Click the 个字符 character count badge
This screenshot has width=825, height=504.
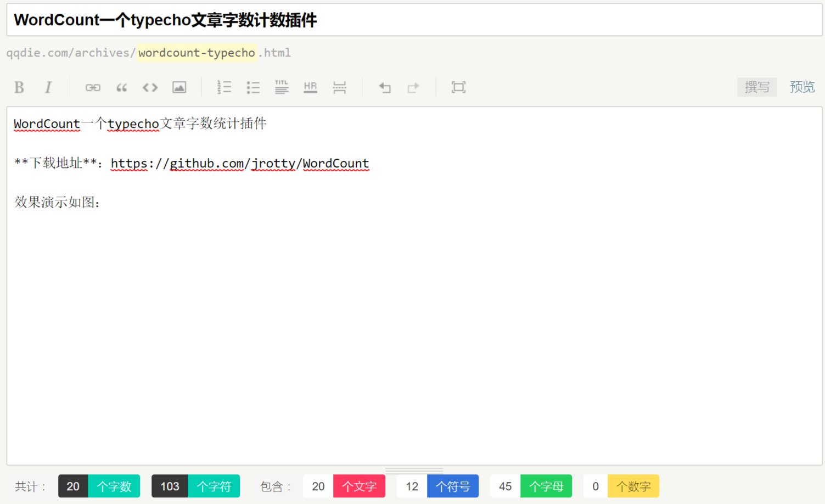point(214,486)
